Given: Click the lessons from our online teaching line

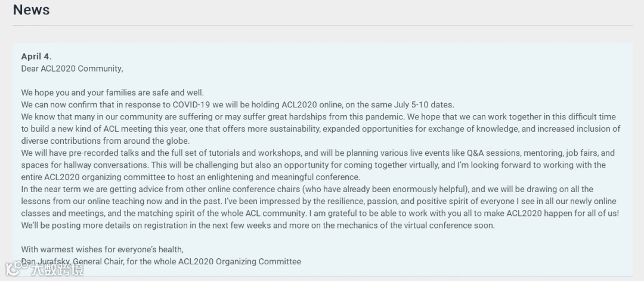Looking at the screenshot, I should coord(318,201).
